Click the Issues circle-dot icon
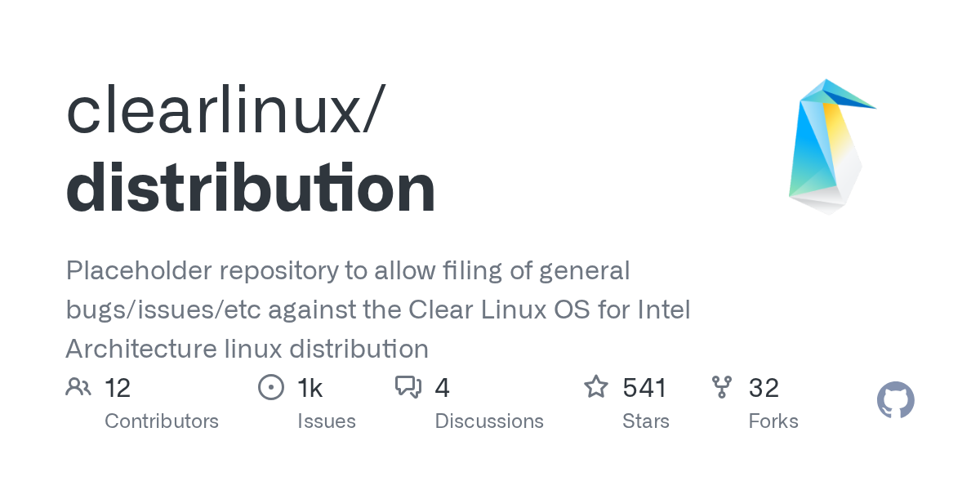 tap(270, 387)
